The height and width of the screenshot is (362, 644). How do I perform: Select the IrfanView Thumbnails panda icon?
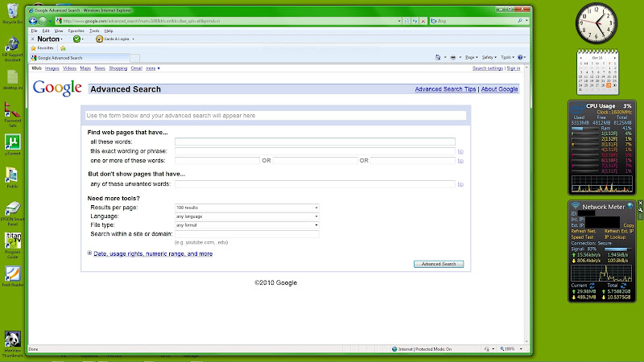coord(12,344)
